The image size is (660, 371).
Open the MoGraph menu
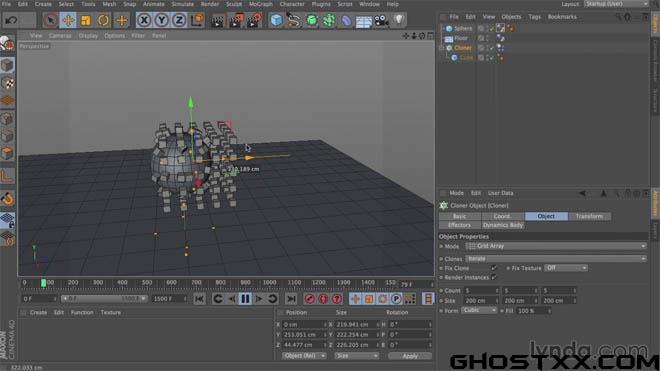[261, 4]
